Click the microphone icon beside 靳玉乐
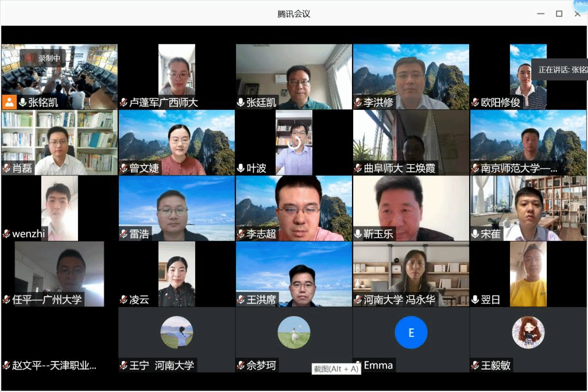 point(358,233)
